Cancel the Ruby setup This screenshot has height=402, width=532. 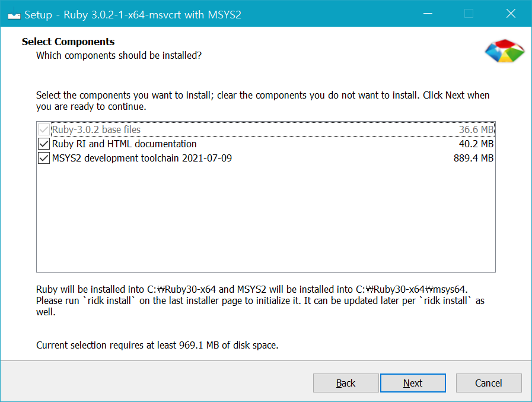point(489,383)
